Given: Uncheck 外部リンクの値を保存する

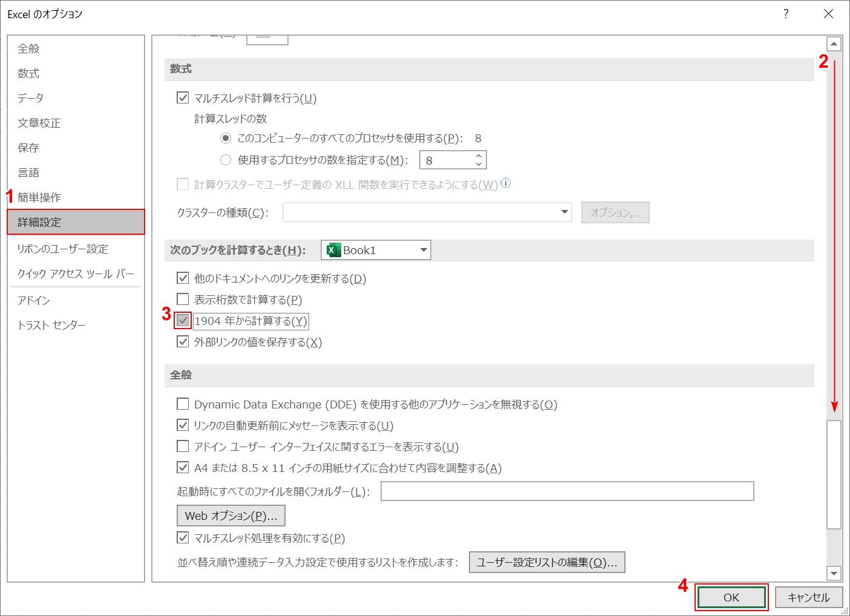Looking at the screenshot, I should tap(183, 341).
